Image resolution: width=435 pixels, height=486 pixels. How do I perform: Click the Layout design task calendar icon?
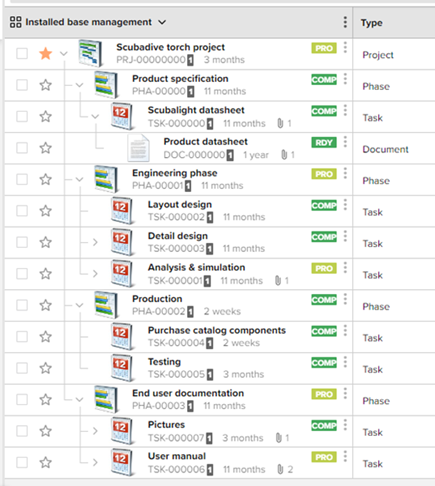[x=122, y=211]
